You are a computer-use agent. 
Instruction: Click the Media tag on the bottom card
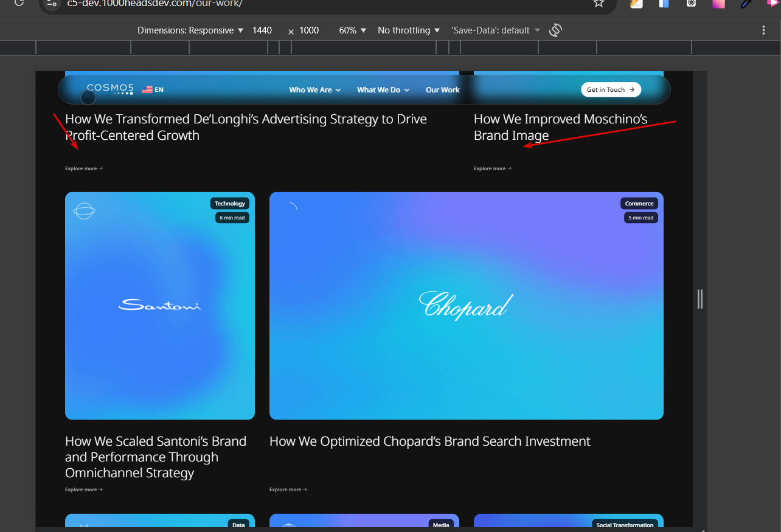(441, 525)
